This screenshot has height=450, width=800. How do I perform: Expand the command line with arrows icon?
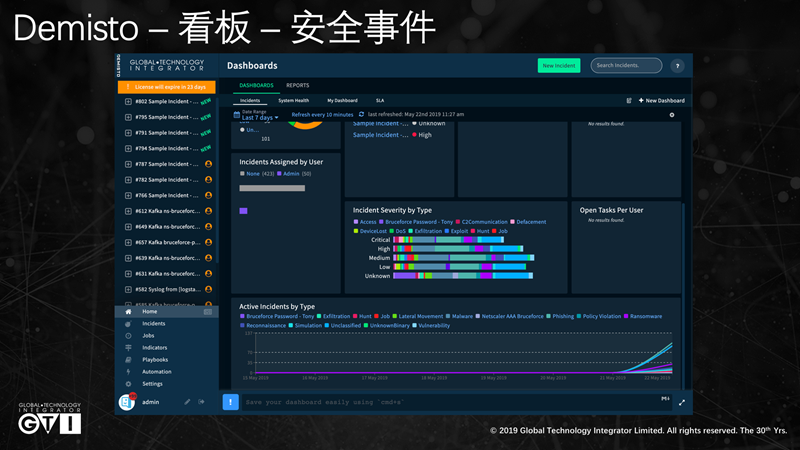[682, 403]
